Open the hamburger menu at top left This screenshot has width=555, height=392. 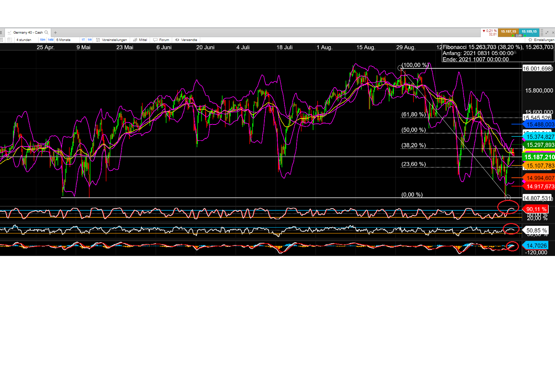pos(1,33)
